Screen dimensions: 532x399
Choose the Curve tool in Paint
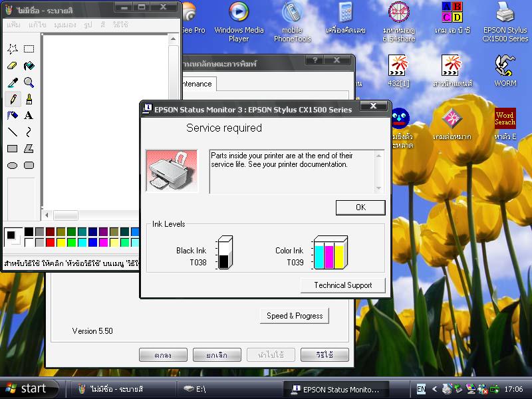(29, 132)
